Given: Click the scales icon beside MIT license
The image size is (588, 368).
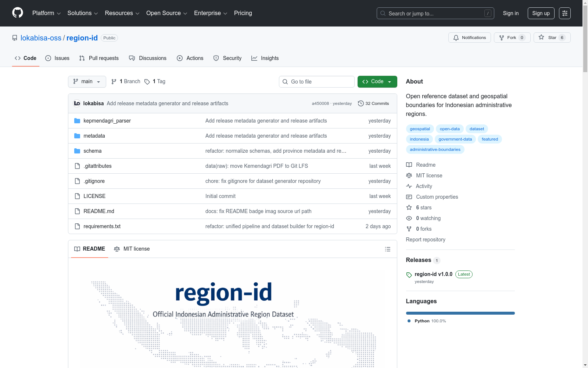Looking at the screenshot, I should point(409,176).
